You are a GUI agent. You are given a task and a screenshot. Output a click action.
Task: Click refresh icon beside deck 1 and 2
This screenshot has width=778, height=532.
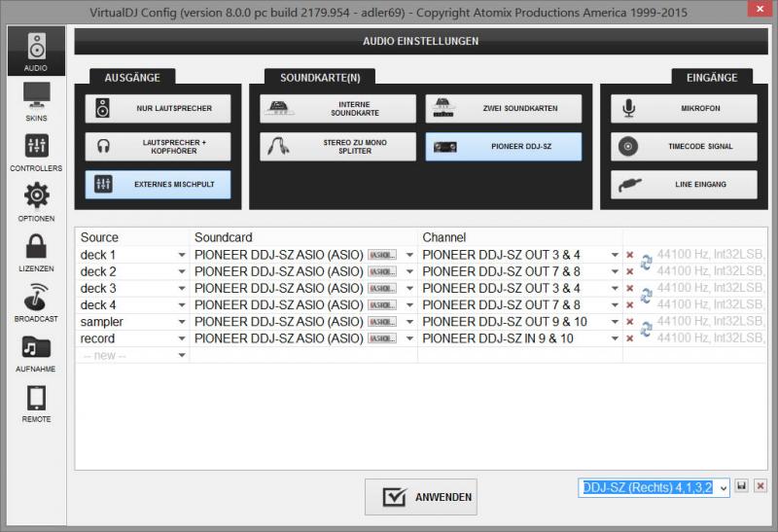coord(646,263)
